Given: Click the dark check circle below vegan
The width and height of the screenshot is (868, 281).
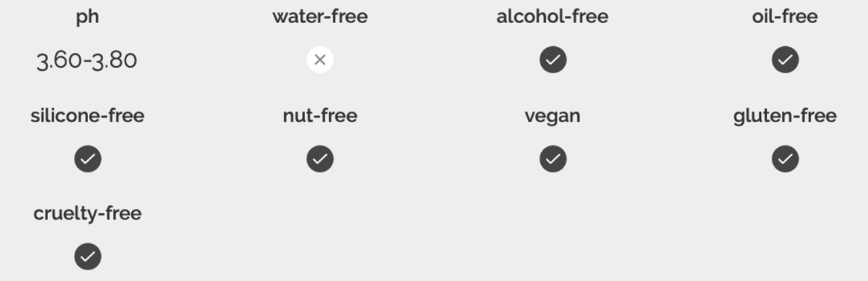Looking at the screenshot, I should click(x=553, y=159).
